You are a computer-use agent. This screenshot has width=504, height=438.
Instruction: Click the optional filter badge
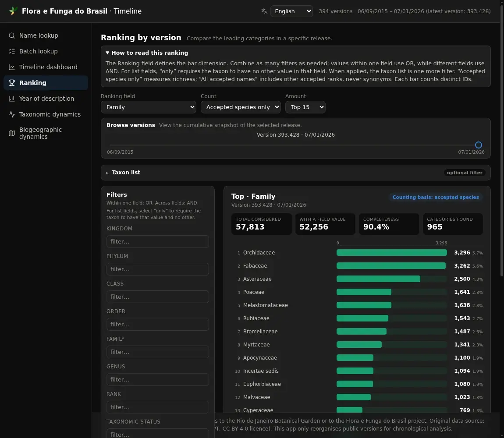(465, 173)
